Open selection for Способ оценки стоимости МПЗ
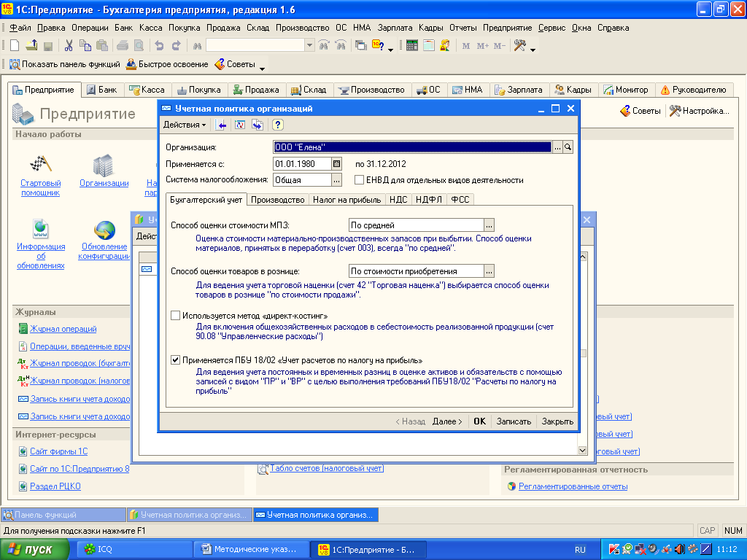 pyautogui.click(x=489, y=225)
